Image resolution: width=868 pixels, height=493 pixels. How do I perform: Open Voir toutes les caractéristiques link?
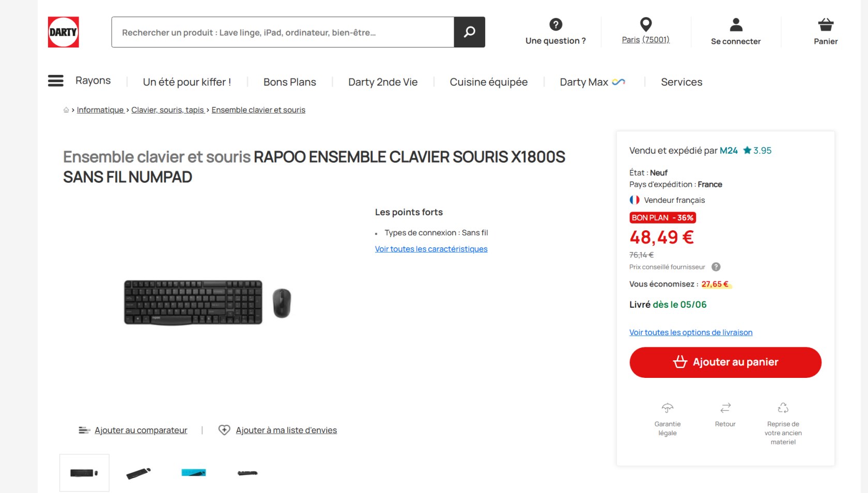[x=431, y=249]
